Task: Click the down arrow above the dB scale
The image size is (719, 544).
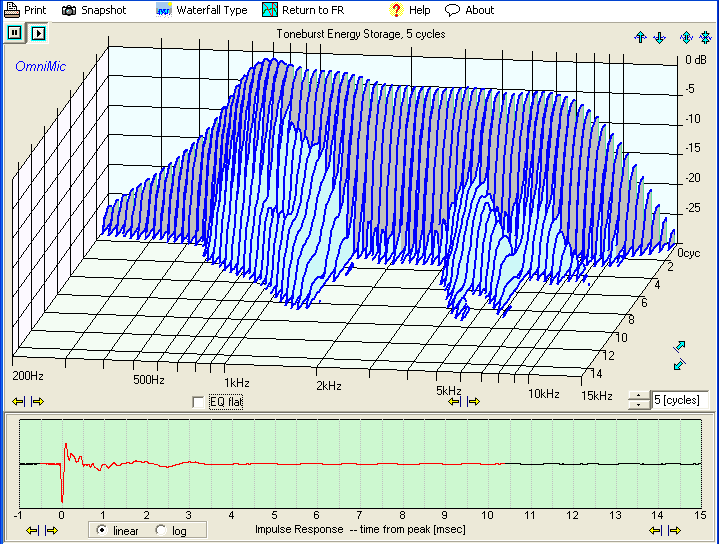Action: click(x=659, y=37)
